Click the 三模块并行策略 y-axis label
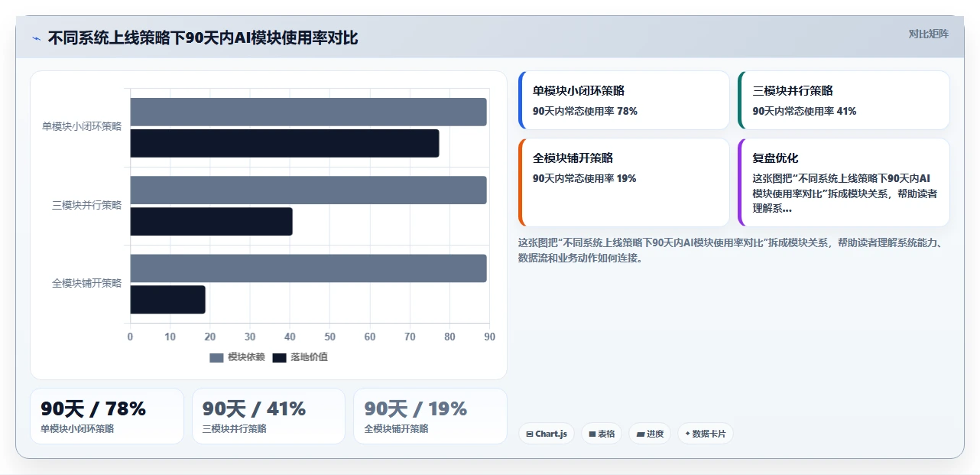 click(x=87, y=205)
